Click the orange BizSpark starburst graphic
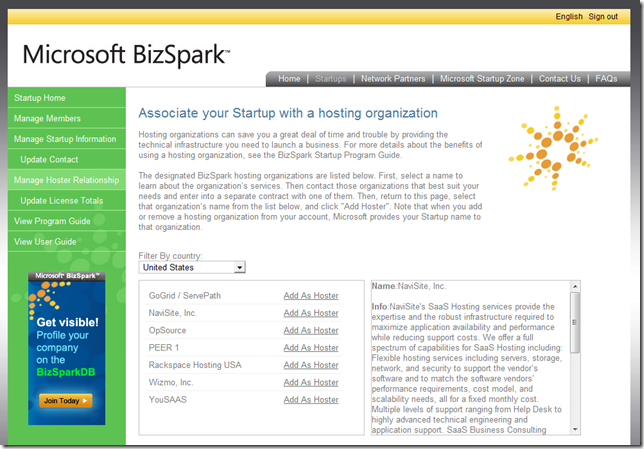 (553, 148)
